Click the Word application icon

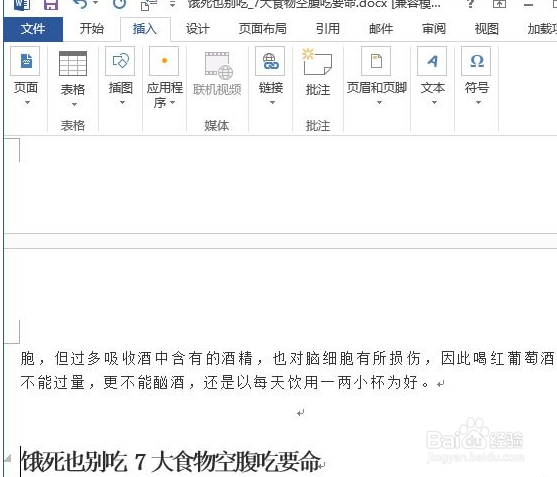(21, 5)
